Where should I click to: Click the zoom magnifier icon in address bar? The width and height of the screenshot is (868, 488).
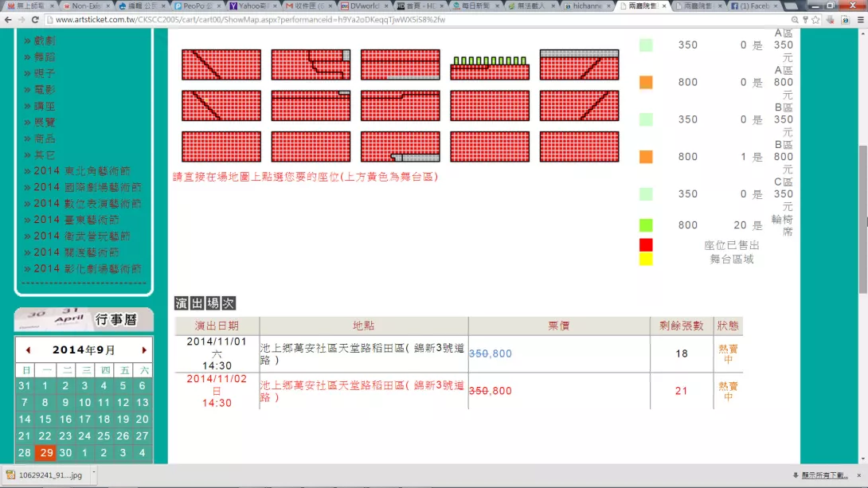click(x=796, y=19)
